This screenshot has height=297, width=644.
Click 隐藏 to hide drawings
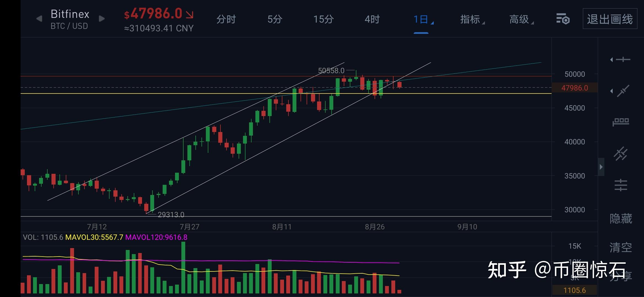tap(621, 219)
